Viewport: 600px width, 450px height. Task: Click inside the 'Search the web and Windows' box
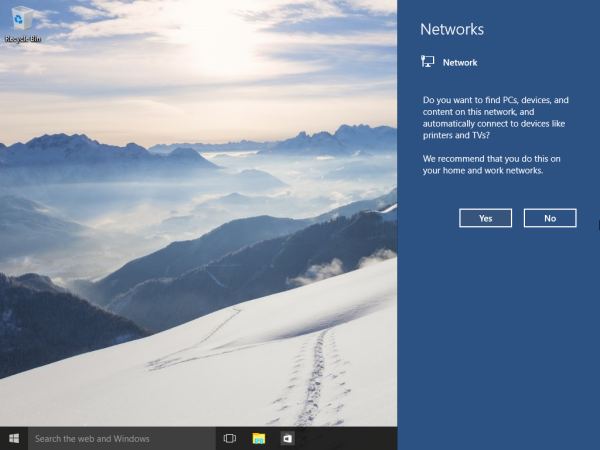tap(120, 438)
